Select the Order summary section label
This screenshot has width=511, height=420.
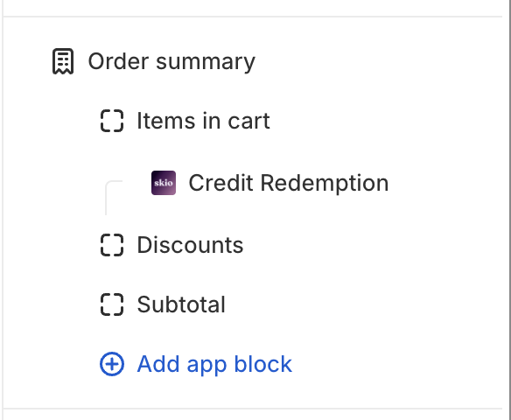click(x=171, y=61)
